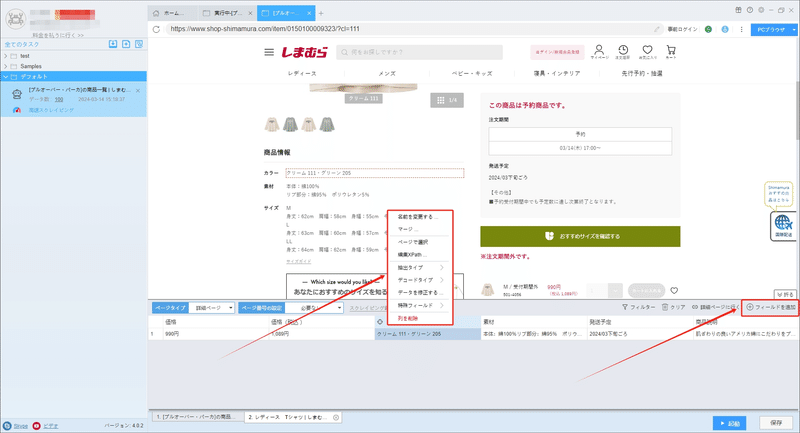Viewport: 800px width, 433px height.
Task: Collapse the デフォルト folder
Action: tap(6, 77)
